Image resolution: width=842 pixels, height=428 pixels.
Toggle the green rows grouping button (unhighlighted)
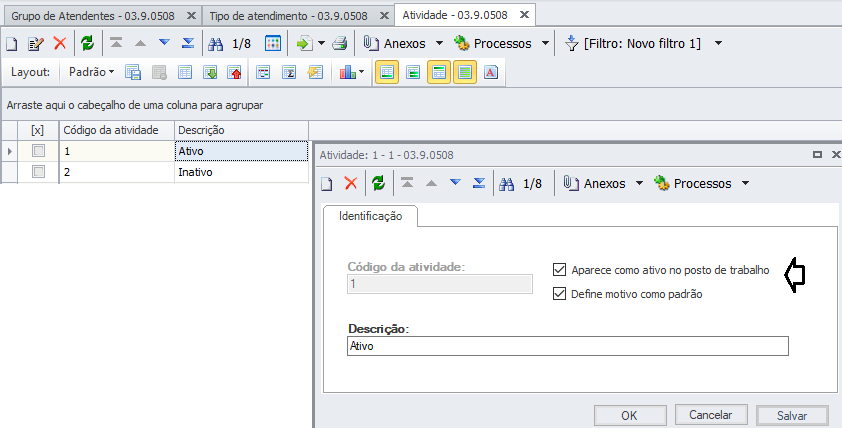[x=413, y=72]
